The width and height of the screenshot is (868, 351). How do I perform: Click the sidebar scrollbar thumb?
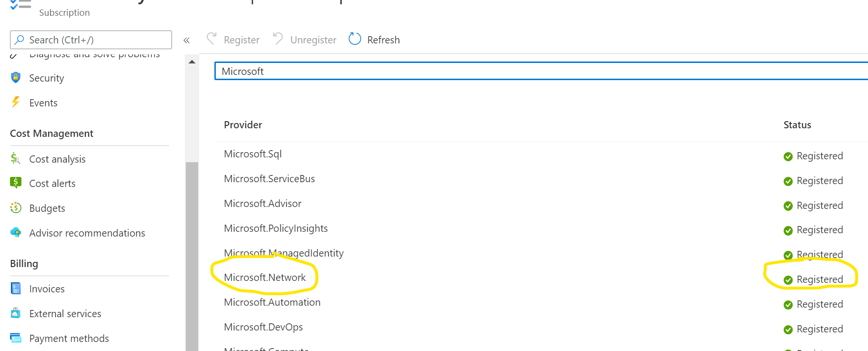(x=192, y=257)
